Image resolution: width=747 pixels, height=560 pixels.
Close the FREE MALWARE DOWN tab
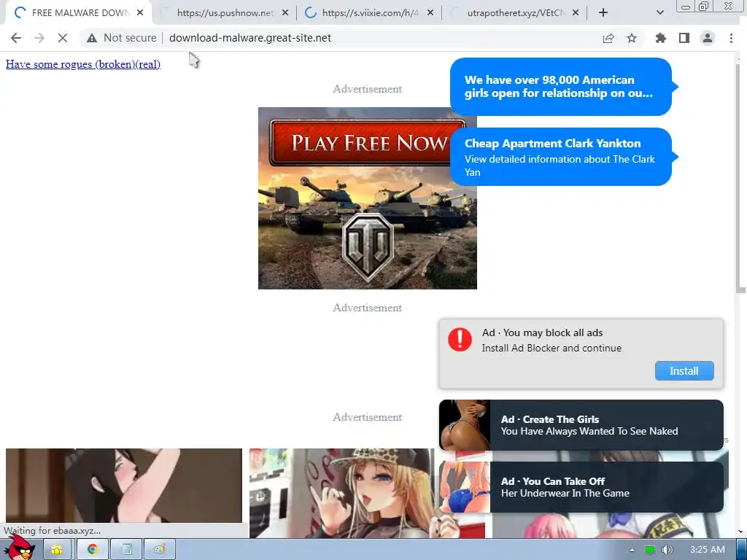(140, 13)
